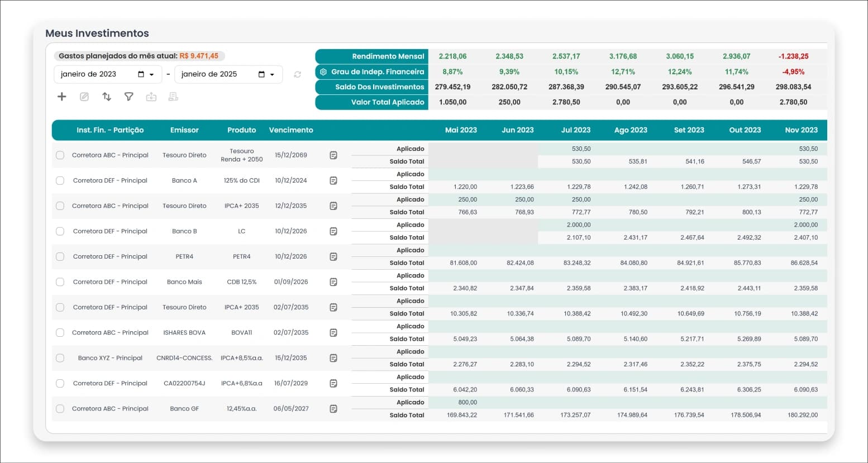Image resolution: width=868 pixels, height=463 pixels.
Task: Click 15/12/2069 maturity date cell
Action: (x=291, y=155)
